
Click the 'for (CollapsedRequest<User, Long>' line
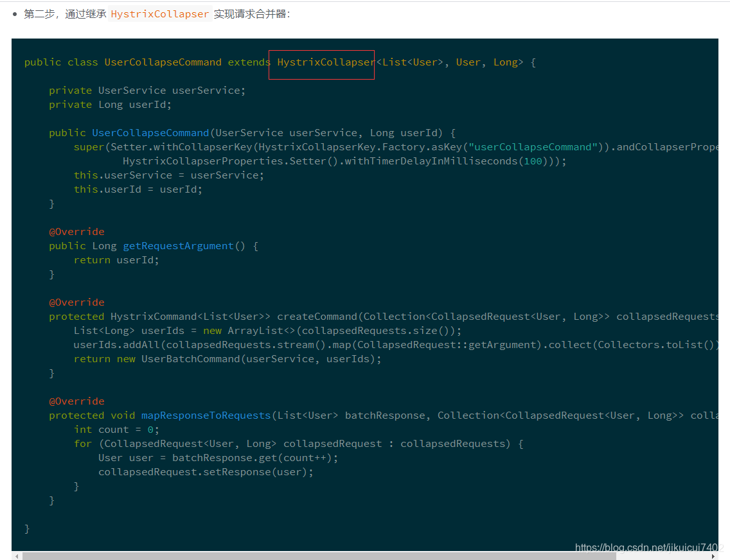298,444
